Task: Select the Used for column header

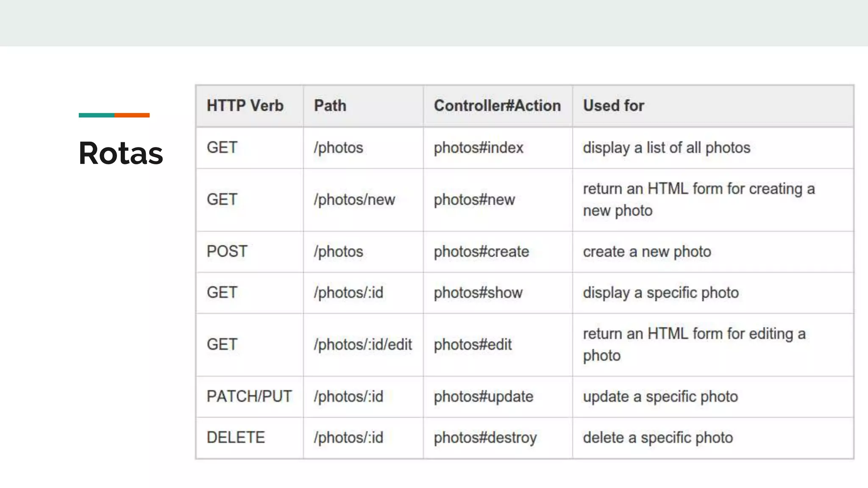Action: [613, 106]
